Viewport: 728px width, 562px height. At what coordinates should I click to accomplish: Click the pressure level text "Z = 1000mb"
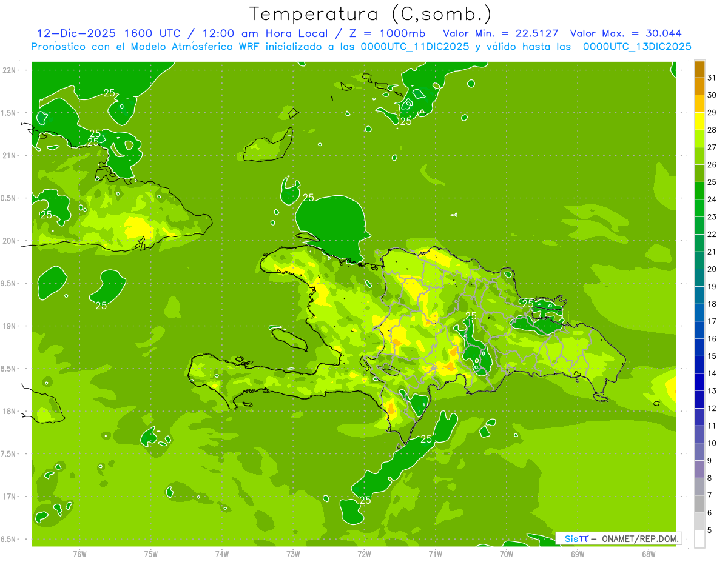tap(386, 33)
